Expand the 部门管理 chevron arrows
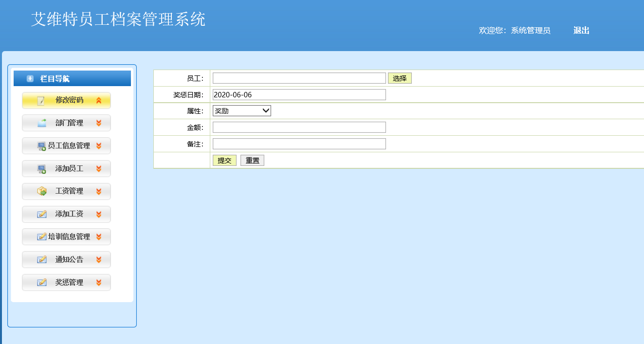Screen dimensions: 644x344 [x=99, y=123]
